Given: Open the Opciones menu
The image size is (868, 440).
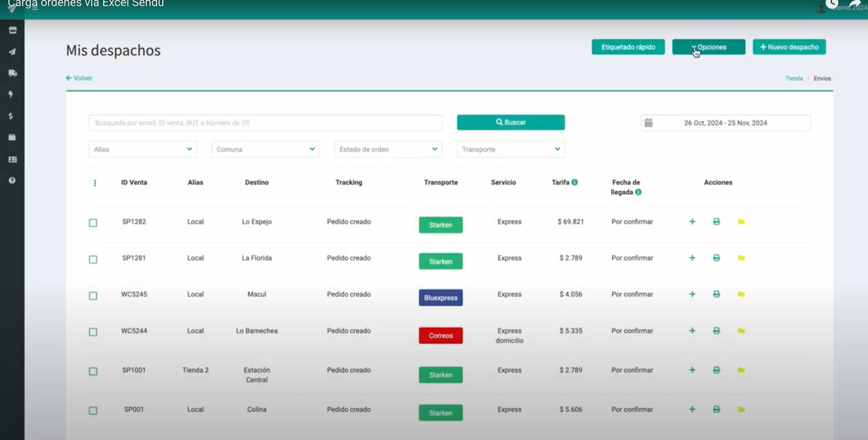Looking at the screenshot, I should point(708,47).
